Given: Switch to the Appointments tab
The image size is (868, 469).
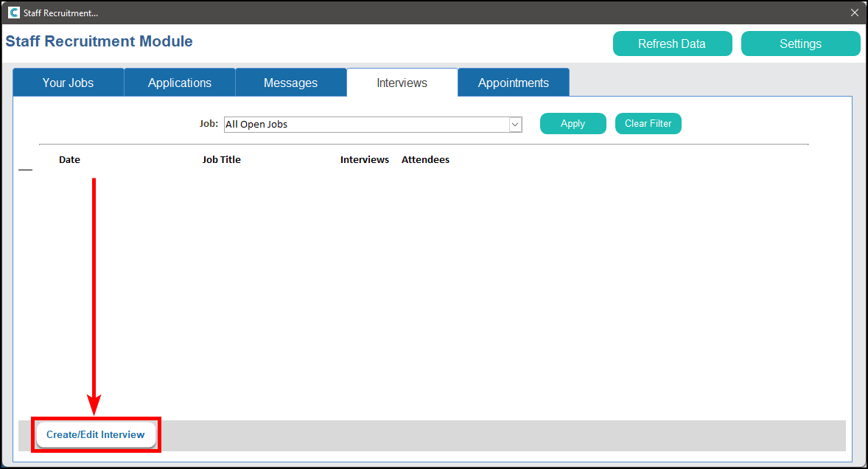Looking at the screenshot, I should 513,83.
